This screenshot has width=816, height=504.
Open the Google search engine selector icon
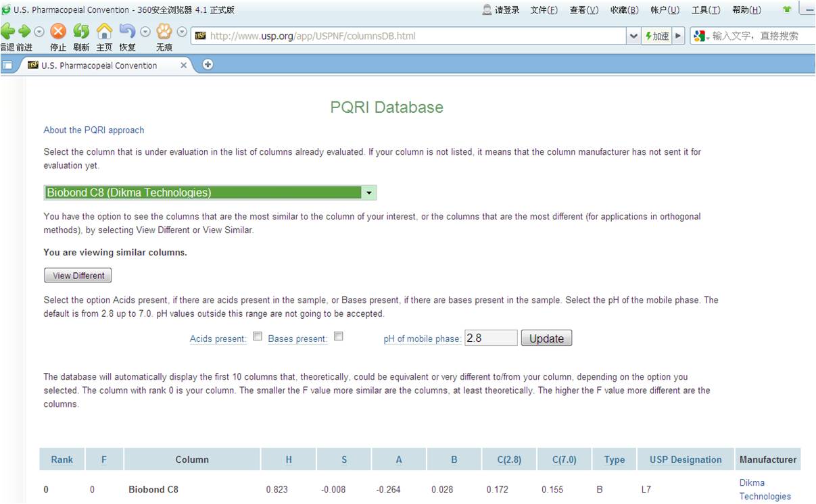pyautogui.click(x=700, y=36)
